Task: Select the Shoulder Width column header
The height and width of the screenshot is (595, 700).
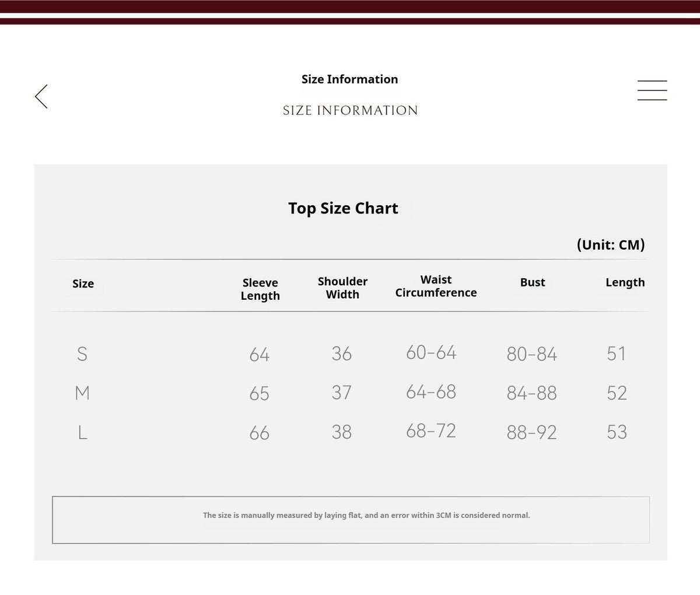Action: click(342, 288)
